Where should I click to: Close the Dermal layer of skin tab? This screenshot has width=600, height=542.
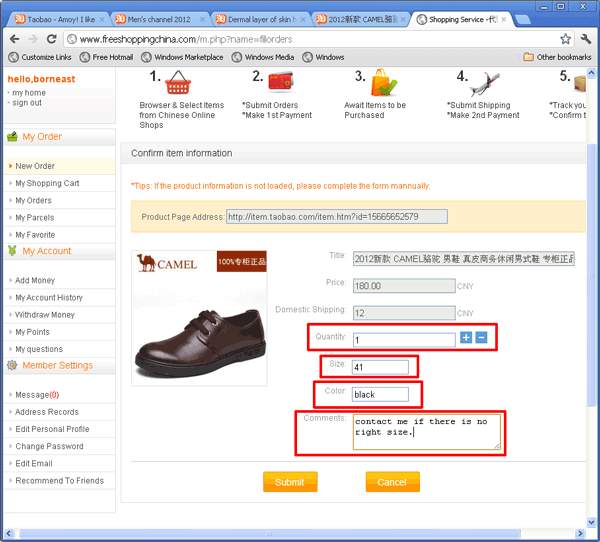coord(303,20)
